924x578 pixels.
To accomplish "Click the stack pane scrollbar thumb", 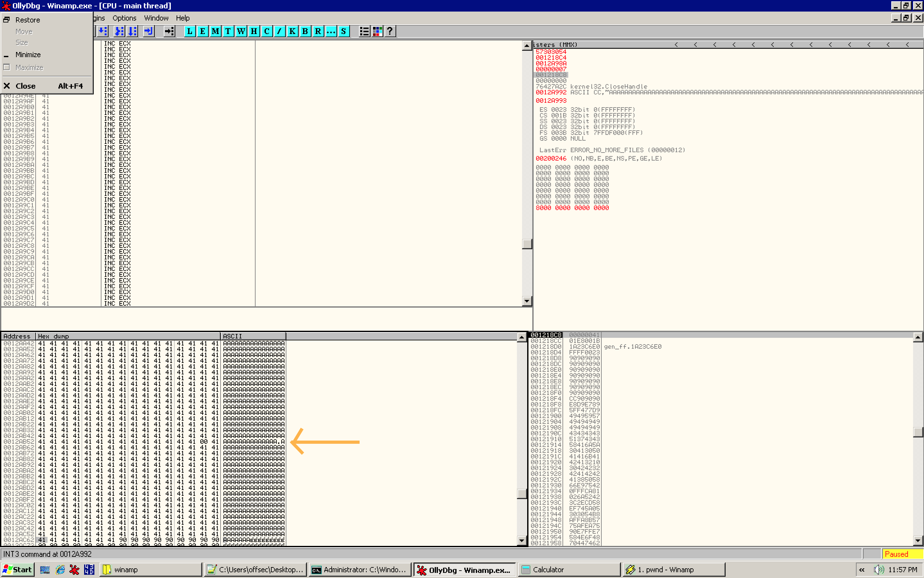I will (x=918, y=432).
